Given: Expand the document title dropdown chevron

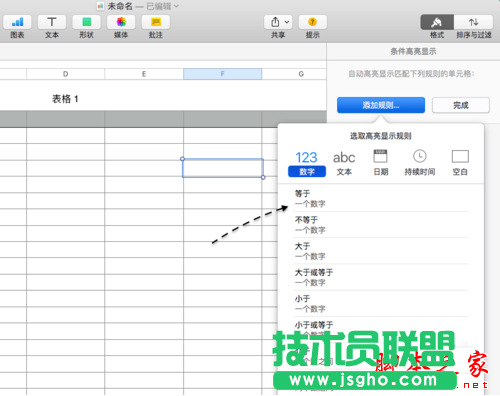Looking at the screenshot, I should pyautogui.click(x=176, y=6).
